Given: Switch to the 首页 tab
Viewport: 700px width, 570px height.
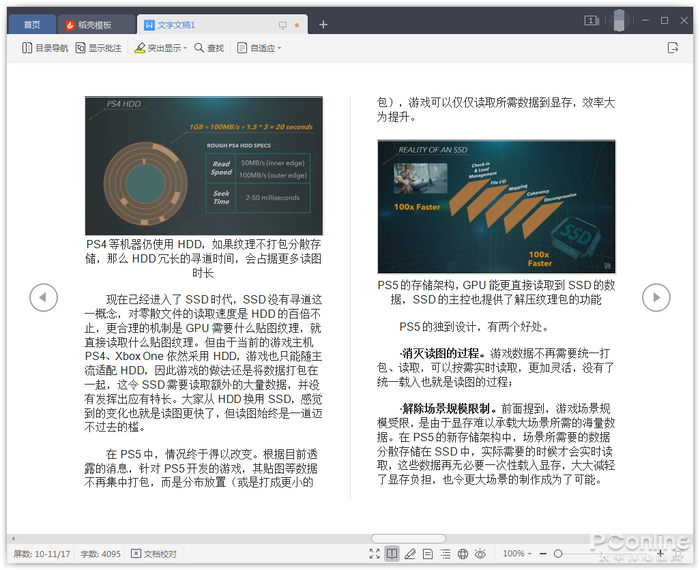Looking at the screenshot, I should [32, 25].
